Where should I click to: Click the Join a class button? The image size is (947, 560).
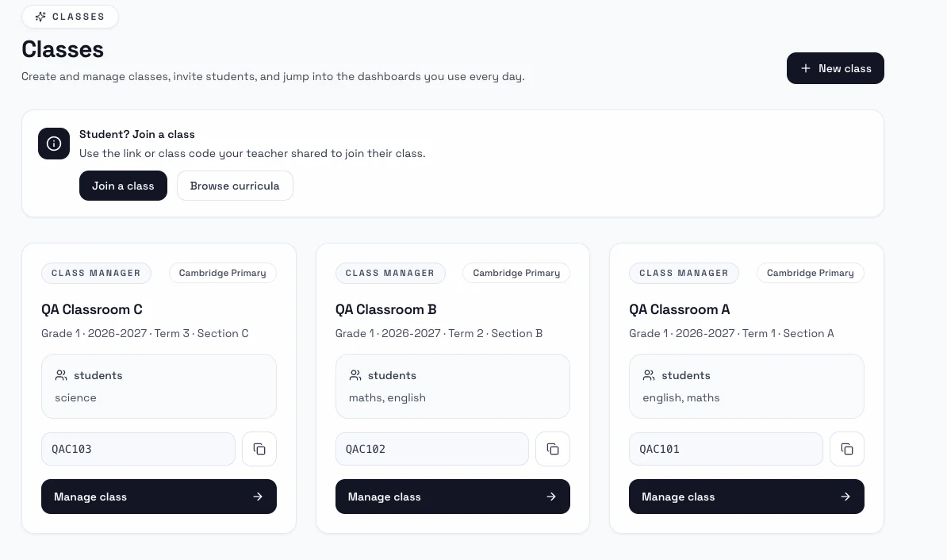(123, 186)
